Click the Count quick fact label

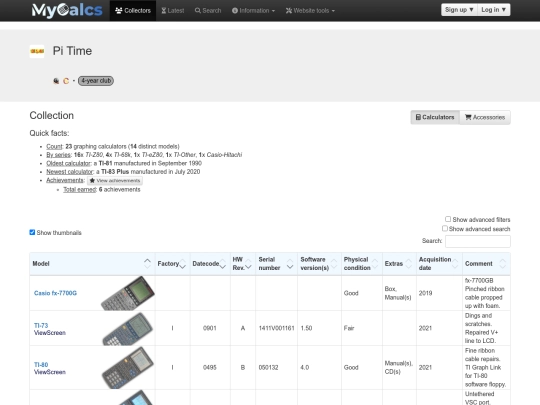(x=54, y=146)
